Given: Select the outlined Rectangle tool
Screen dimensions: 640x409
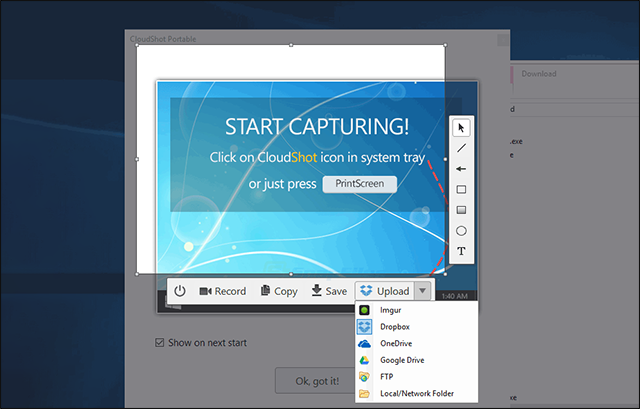Looking at the screenshot, I should (461, 189).
